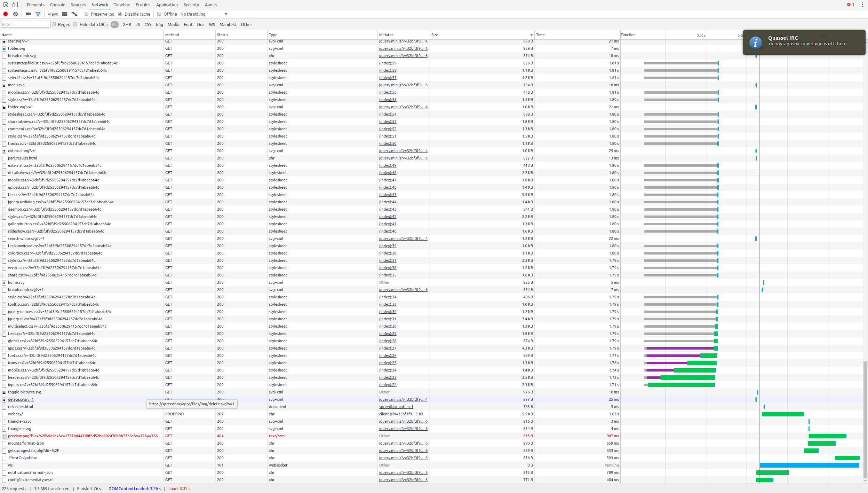Open DevTools three-dot menu
The height and width of the screenshot is (493, 868).
point(862,5)
